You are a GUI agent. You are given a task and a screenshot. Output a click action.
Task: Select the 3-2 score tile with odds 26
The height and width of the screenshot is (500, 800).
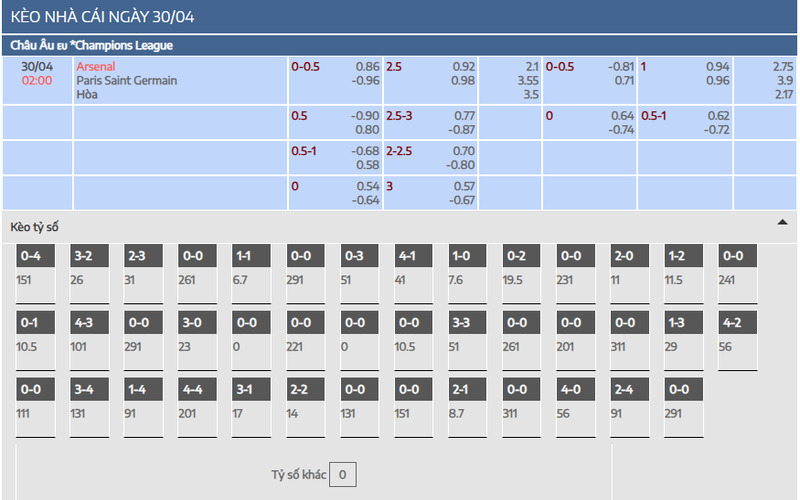pos(89,274)
